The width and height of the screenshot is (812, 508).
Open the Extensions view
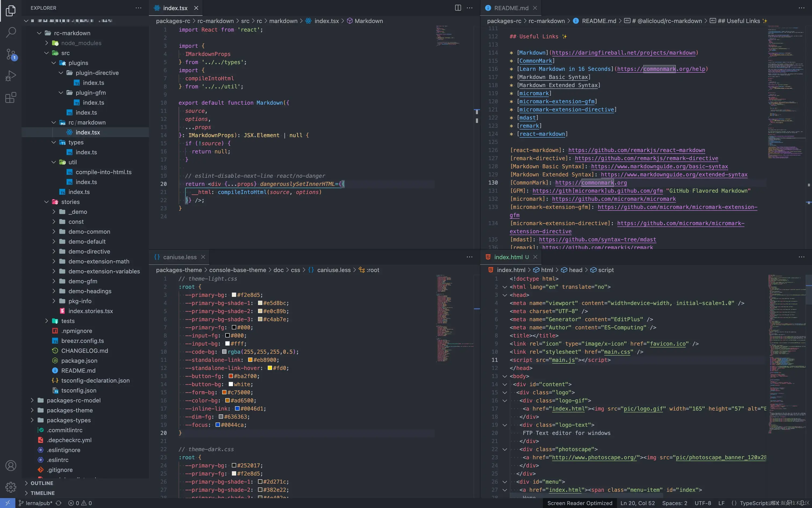point(11,98)
